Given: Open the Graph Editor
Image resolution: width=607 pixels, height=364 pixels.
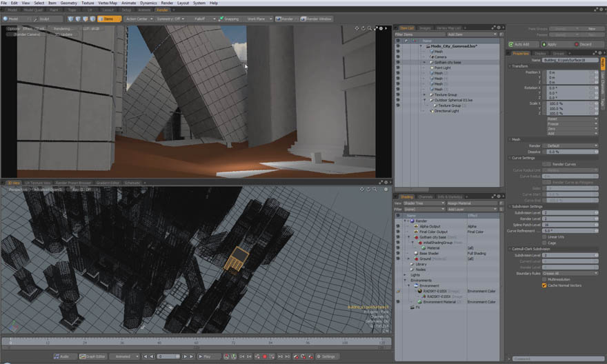Looking at the screenshot, I should [x=92, y=356].
